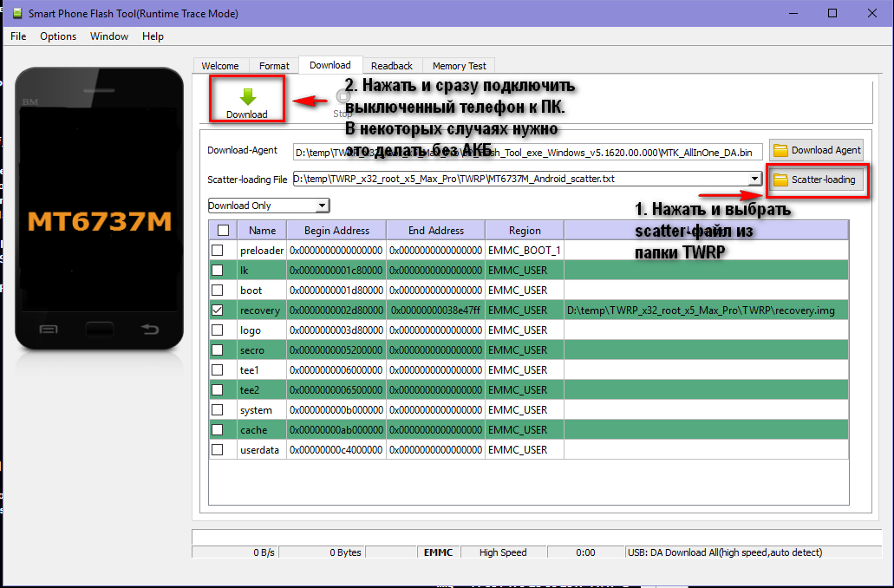Open the Format tab
894x588 pixels.
pos(274,66)
